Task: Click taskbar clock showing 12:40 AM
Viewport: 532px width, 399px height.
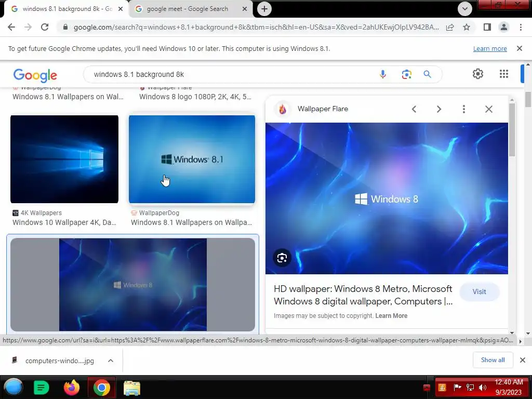Action: (x=508, y=387)
